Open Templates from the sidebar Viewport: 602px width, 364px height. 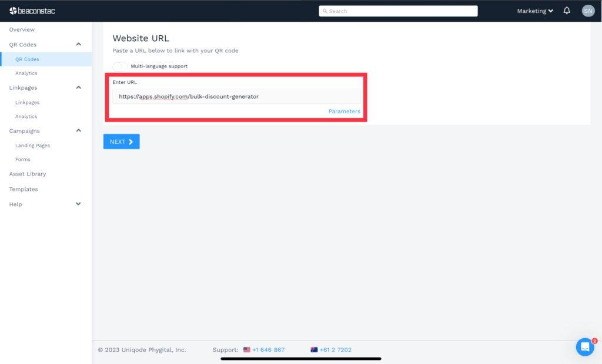24,188
